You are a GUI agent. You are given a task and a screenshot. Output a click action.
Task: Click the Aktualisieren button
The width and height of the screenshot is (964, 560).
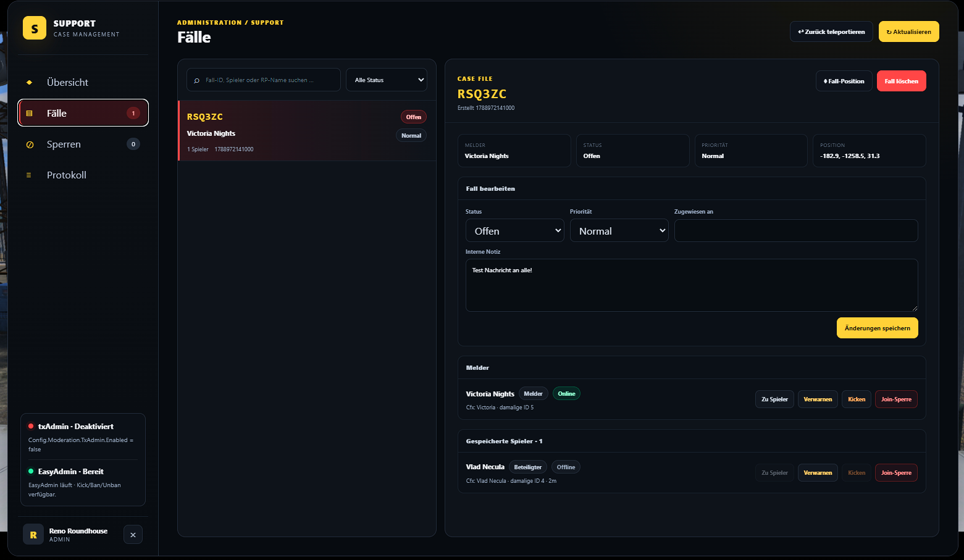[909, 31]
